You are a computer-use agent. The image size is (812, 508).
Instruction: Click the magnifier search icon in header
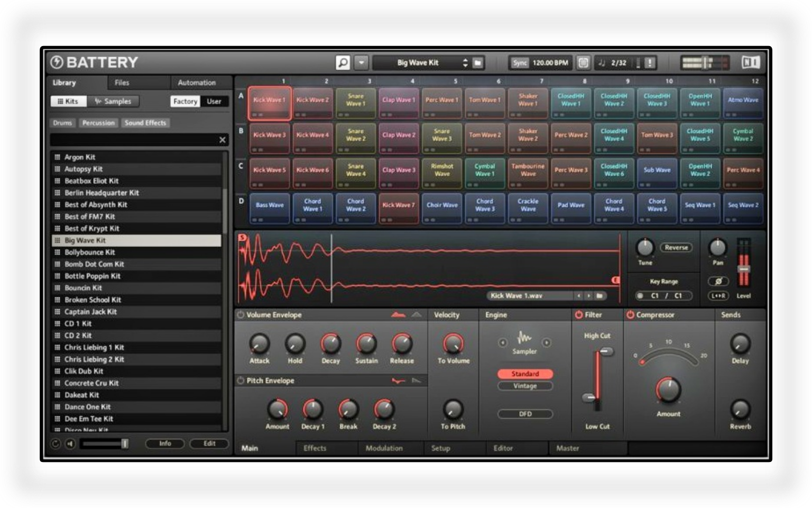(x=343, y=63)
